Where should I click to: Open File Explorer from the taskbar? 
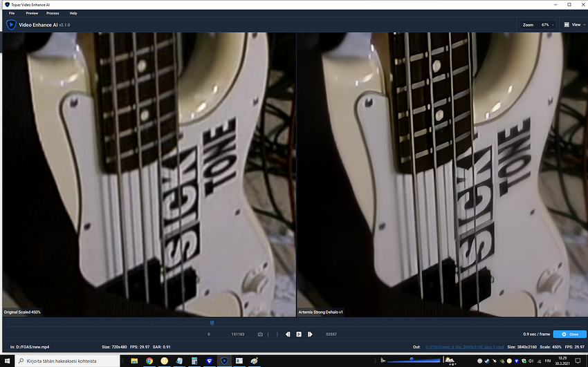click(134, 361)
